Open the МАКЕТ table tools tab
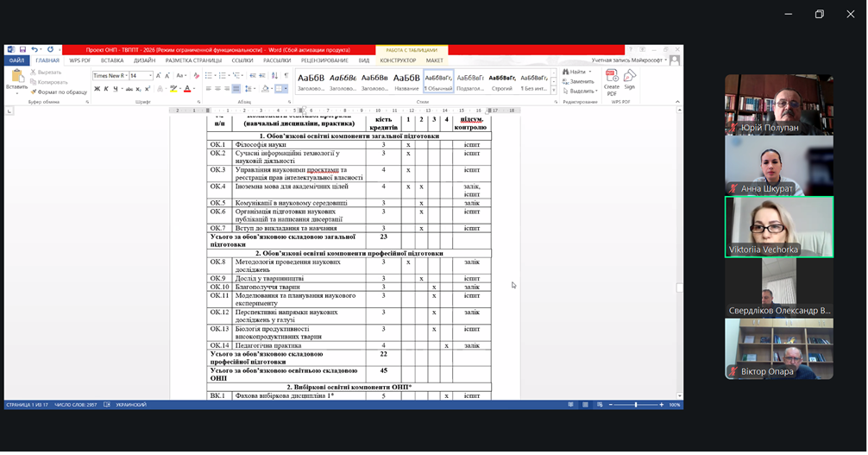The width and height of the screenshot is (868, 455). click(435, 60)
